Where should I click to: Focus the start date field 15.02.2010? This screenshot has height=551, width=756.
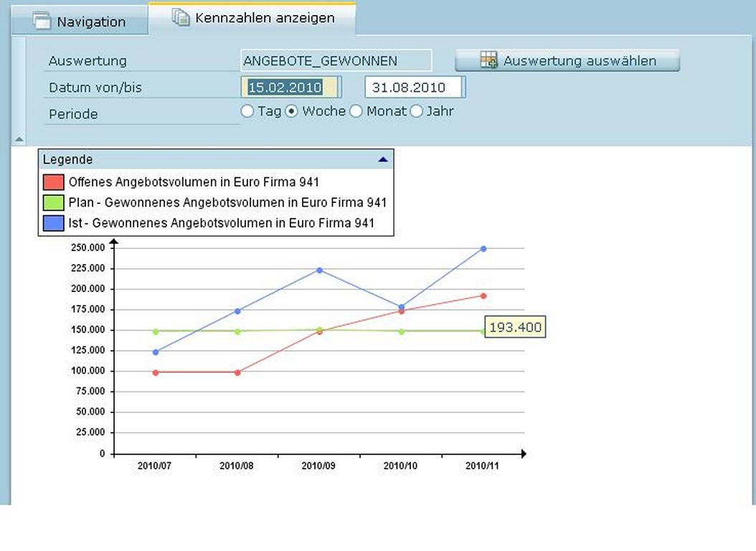click(x=290, y=88)
